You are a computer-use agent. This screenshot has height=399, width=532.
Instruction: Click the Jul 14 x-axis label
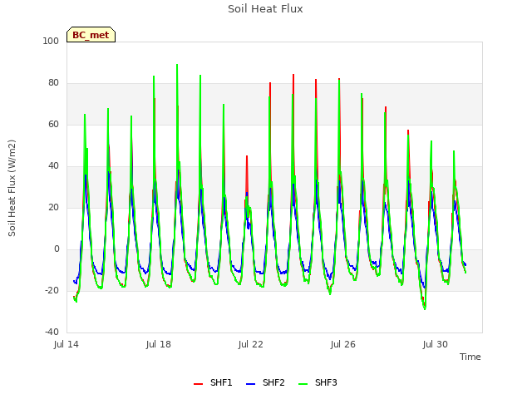pyautogui.click(x=66, y=344)
